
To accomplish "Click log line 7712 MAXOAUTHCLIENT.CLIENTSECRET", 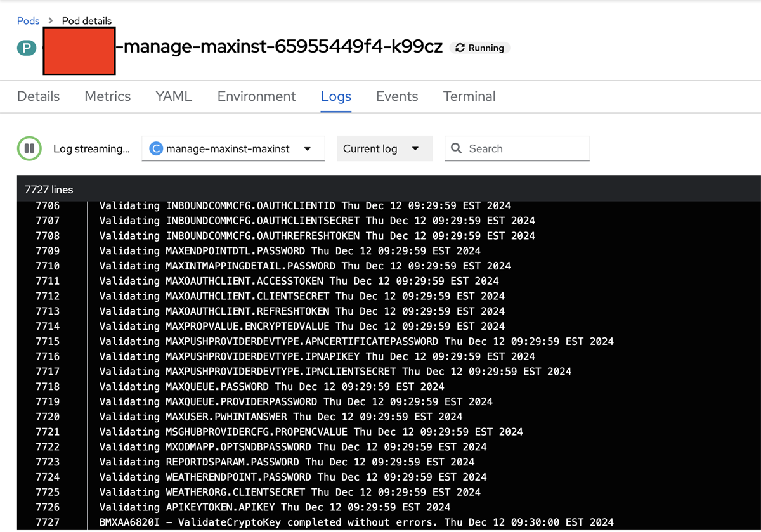I will tap(302, 296).
